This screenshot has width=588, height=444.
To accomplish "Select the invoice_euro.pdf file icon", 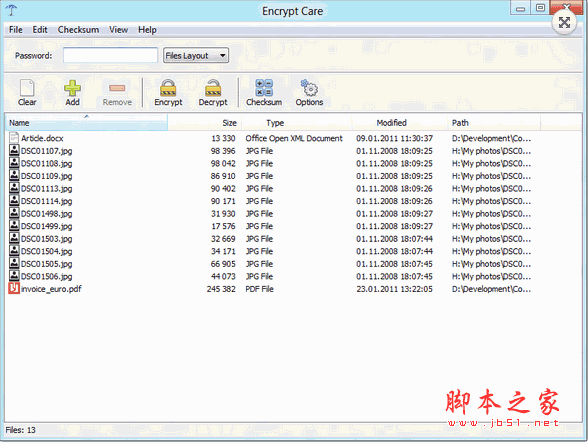I will 14,288.
